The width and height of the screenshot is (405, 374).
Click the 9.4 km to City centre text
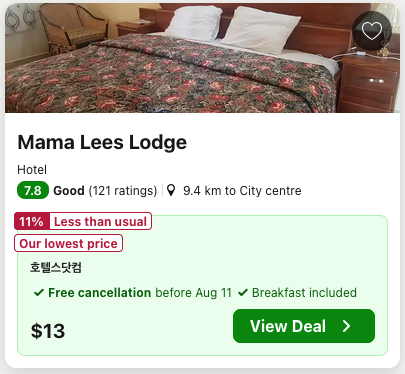coord(242,191)
